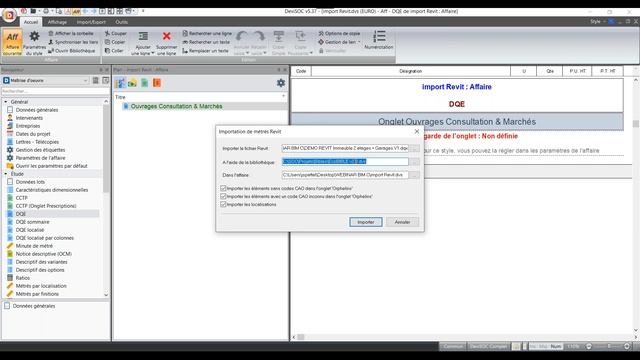Browse for the bibliothèque file
This screenshot has width=640, height=360.
[x=415, y=162]
